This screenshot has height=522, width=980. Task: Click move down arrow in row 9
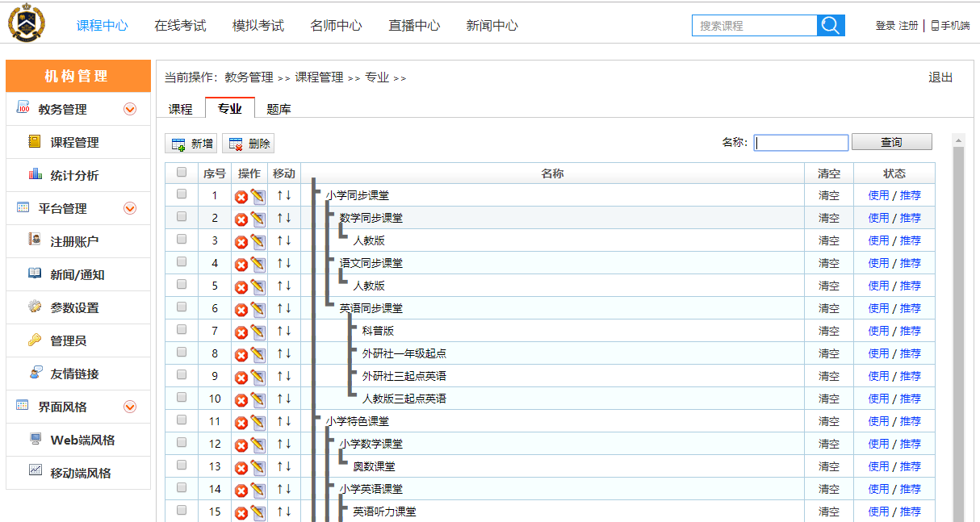(x=288, y=376)
